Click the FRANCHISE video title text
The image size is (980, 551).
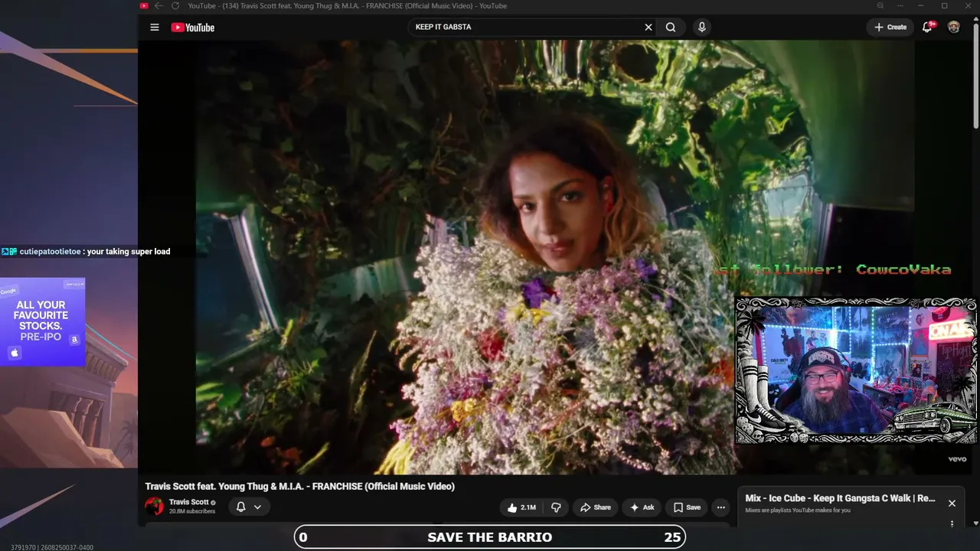pyautogui.click(x=300, y=487)
